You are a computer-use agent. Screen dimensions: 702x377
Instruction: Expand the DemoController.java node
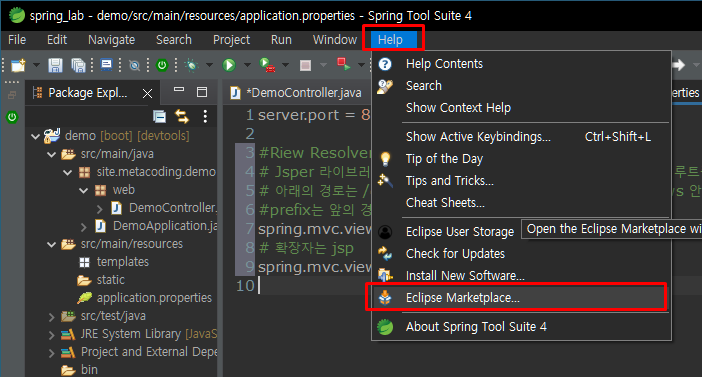(100, 209)
